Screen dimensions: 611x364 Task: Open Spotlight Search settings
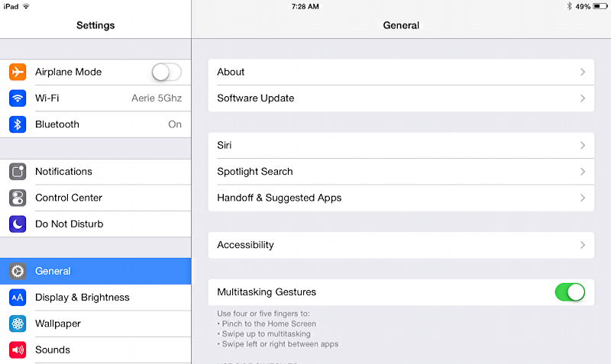pyautogui.click(x=401, y=172)
